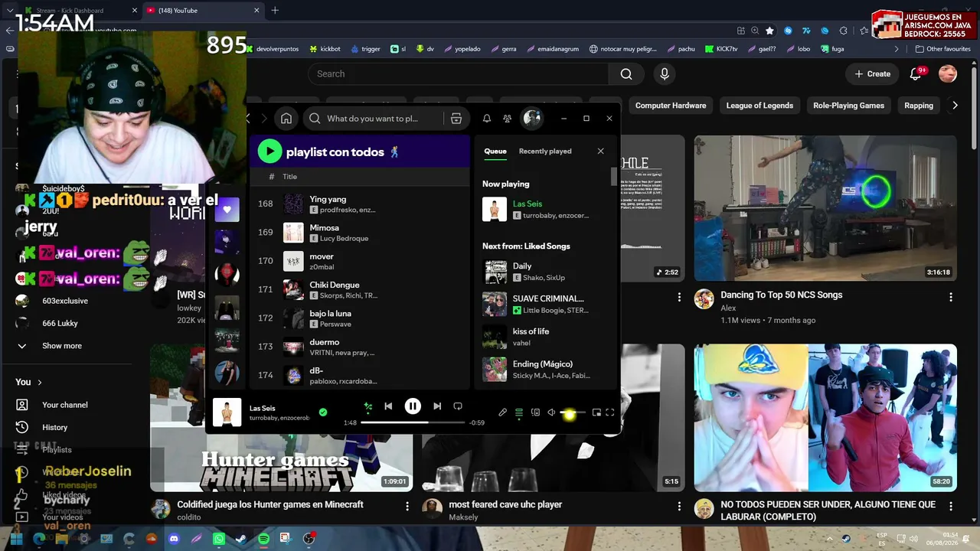Toggle smart shuffle in Spotify
The image size is (980, 551).
click(x=367, y=406)
